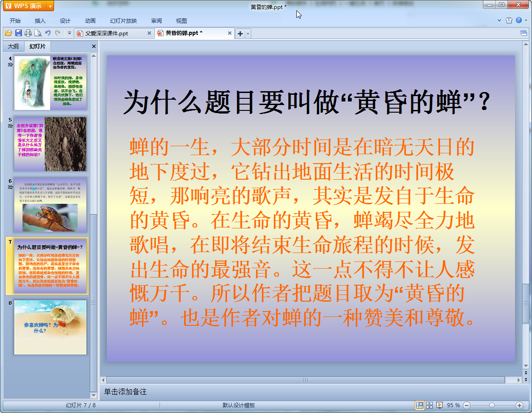532x413 pixels.
Task: Add a new document with the plus button
Action: [x=240, y=34]
